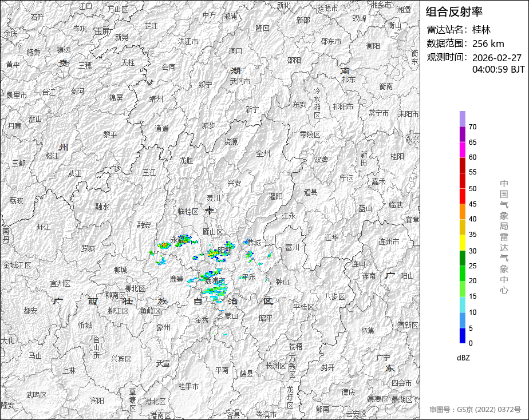
Task: Click the 04:00:59 BJT timestamp
Action: 498,69
